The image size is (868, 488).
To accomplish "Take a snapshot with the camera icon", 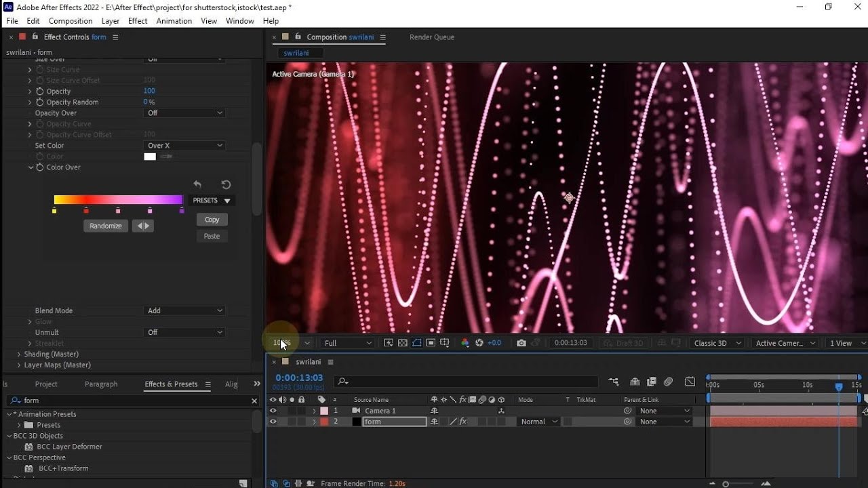I will pos(521,343).
